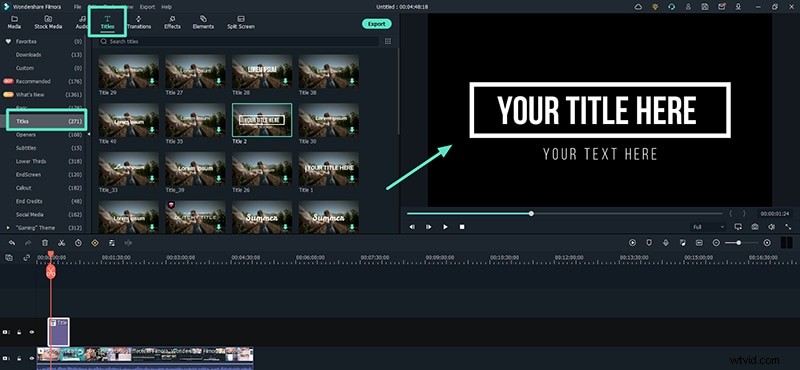Click the timeline zoom slider handle

pyautogui.click(x=739, y=243)
